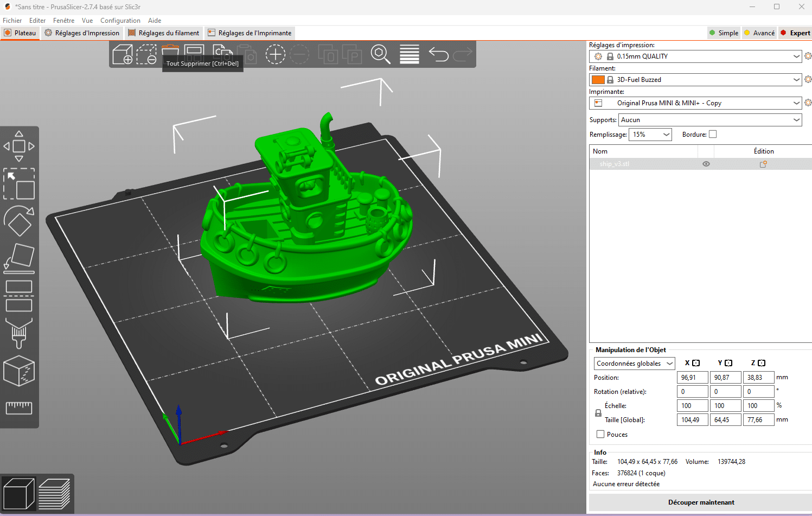
Task: Select the Measure tool
Action: point(20,409)
